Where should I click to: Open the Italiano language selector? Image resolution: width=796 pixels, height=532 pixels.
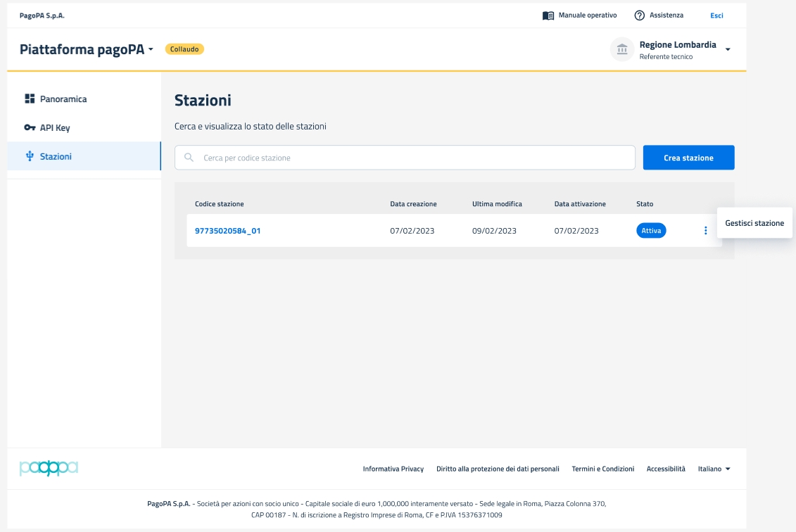pos(714,469)
